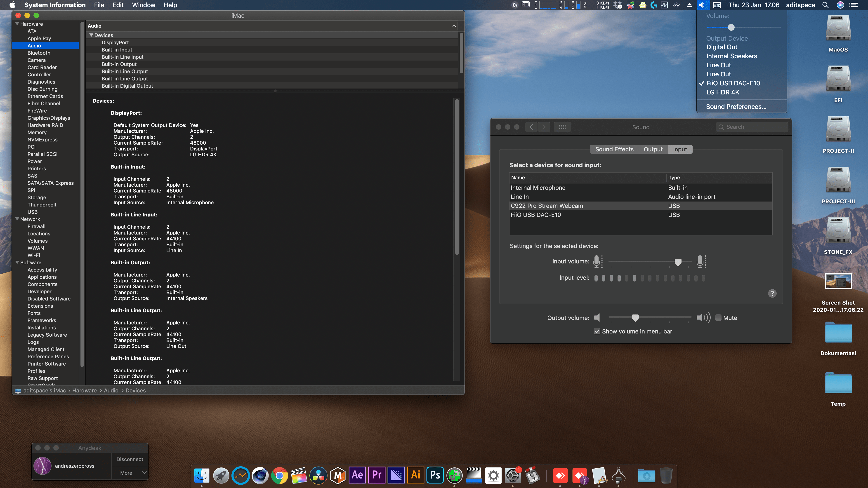The image size is (868, 488).
Task: Select LG HDR 4K as output device
Action: point(723,92)
